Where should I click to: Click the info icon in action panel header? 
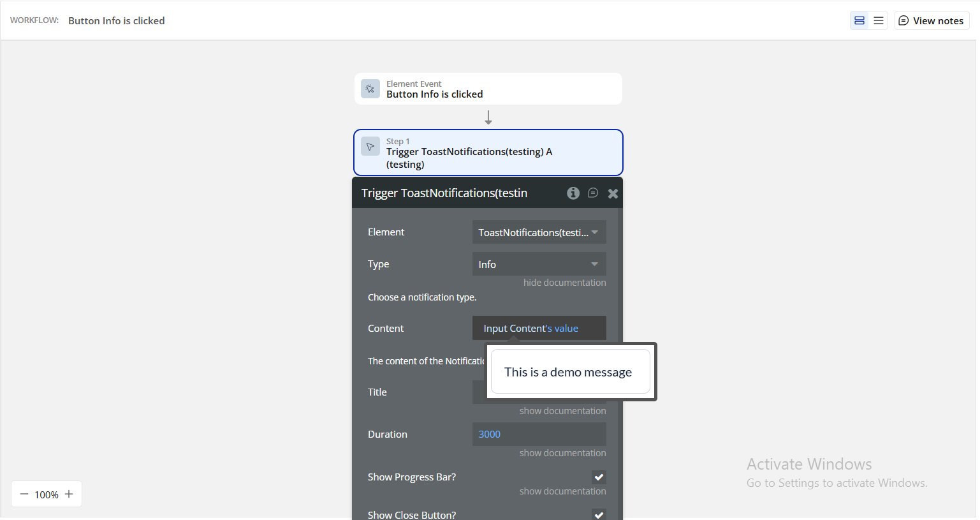click(x=573, y=193)
